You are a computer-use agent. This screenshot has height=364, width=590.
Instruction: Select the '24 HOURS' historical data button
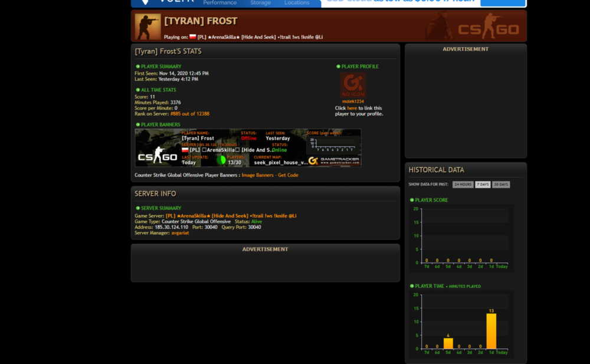click(x=463, y=185)
